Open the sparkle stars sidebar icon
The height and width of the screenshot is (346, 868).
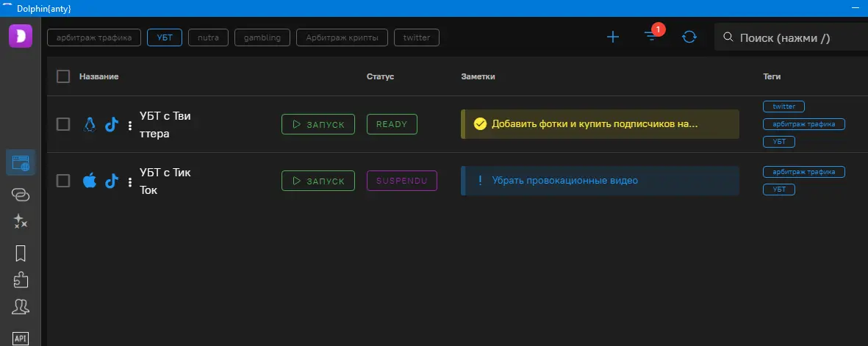pos(21,222)
